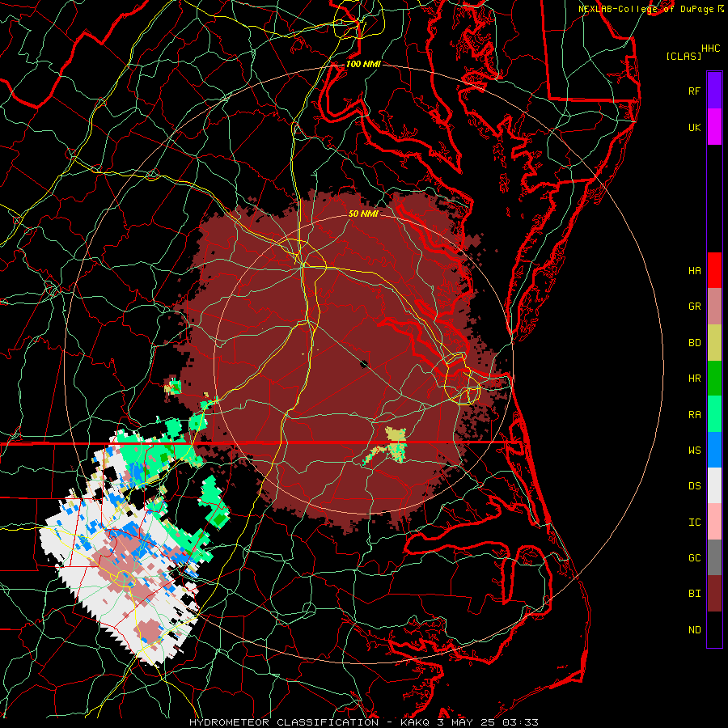Click the ND black legend swatch
Image resolution: width=728 pixels, height=728 pixels.
coord(714,629)
